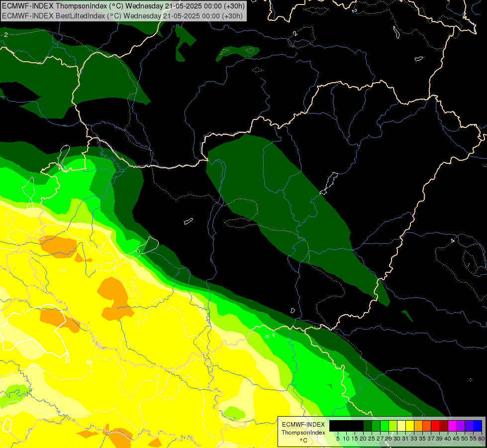Select the indigo 50–55 legend swatch
The height and width of the screenshot is (448, 487).
pyautogui.click(x=469, y=426)
